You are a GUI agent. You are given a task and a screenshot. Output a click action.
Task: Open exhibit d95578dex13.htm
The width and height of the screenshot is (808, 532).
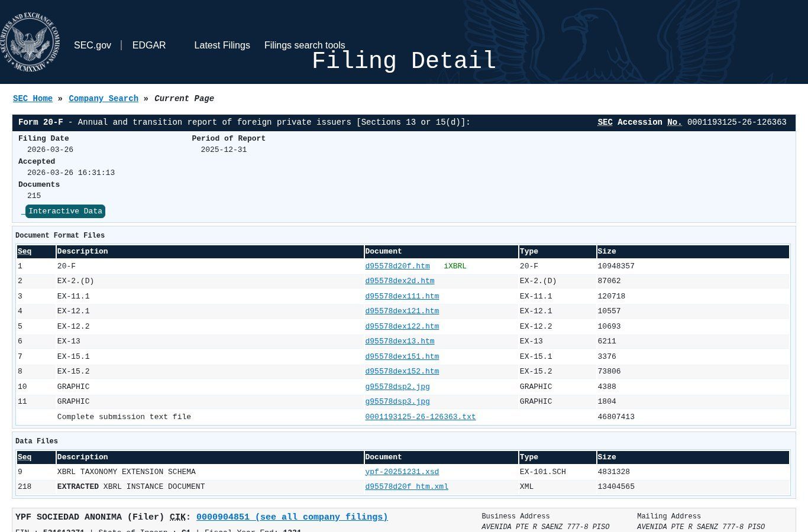click(x=400, y=341)
